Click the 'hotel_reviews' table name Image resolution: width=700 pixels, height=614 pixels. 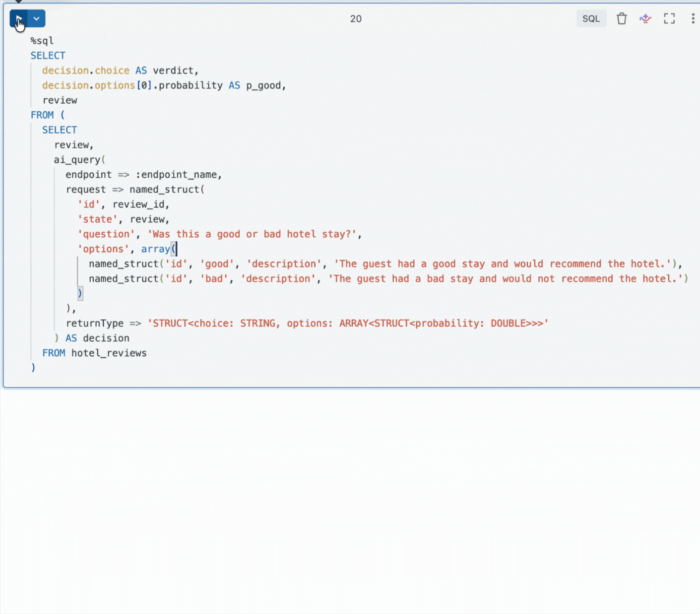pyautogui.click(x=109, y=353)
